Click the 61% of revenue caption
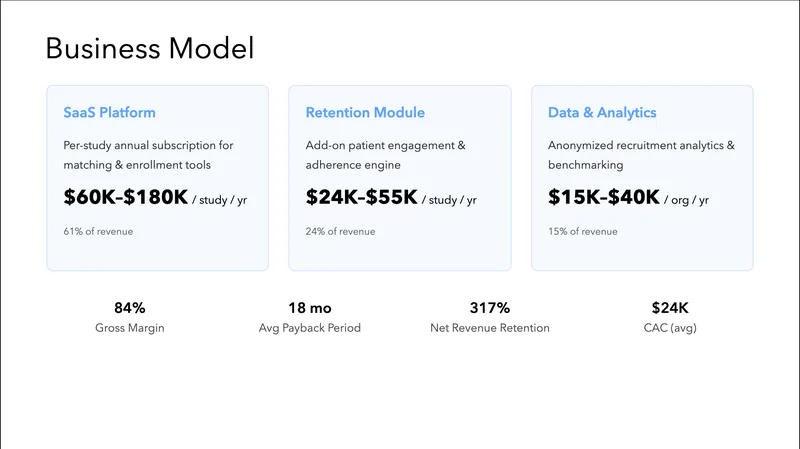 pyautogui.click(x=98, y=232)
